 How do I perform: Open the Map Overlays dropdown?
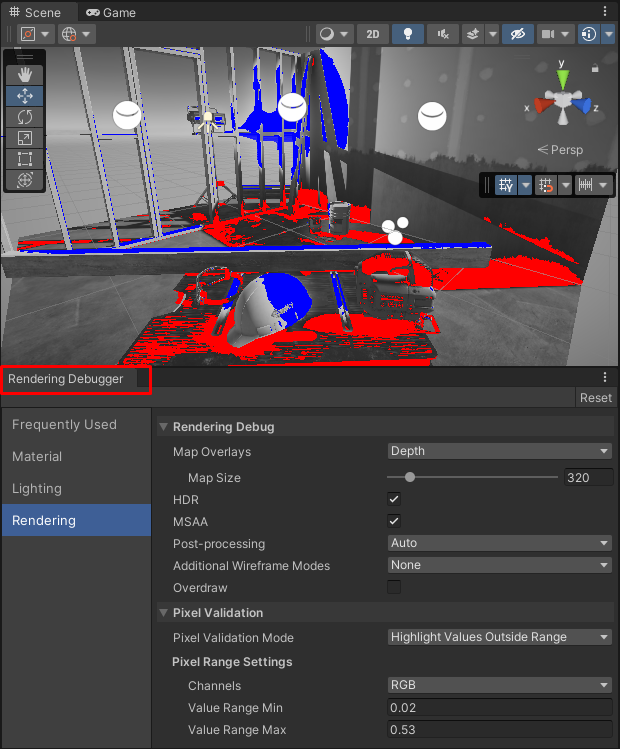coord(499,451)
